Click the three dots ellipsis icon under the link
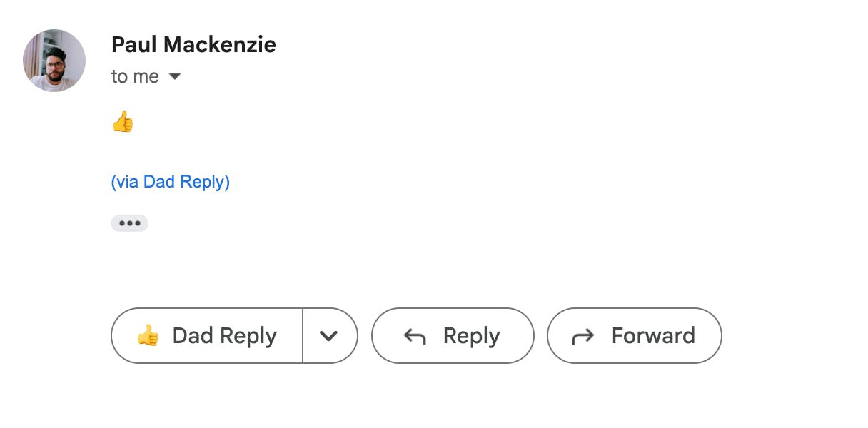The image size is (868, 428). 129,223
